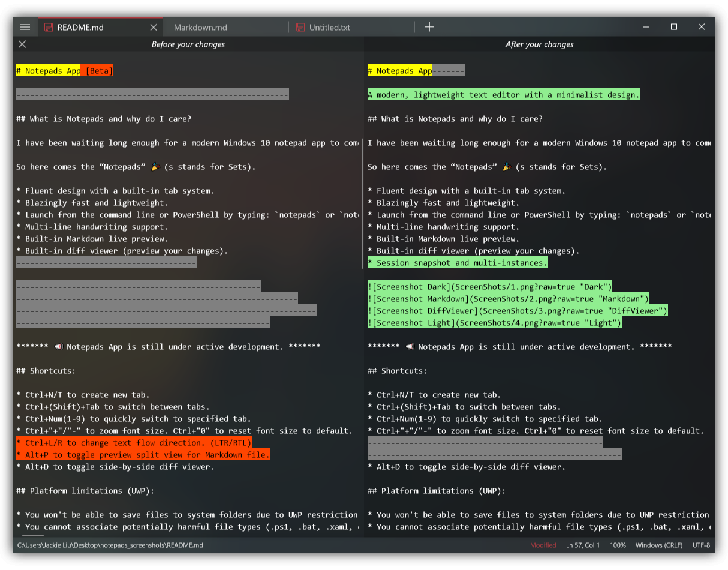Click the file path in status bar
This screenshot has width=728, height=570.
(x=110, y=545)
